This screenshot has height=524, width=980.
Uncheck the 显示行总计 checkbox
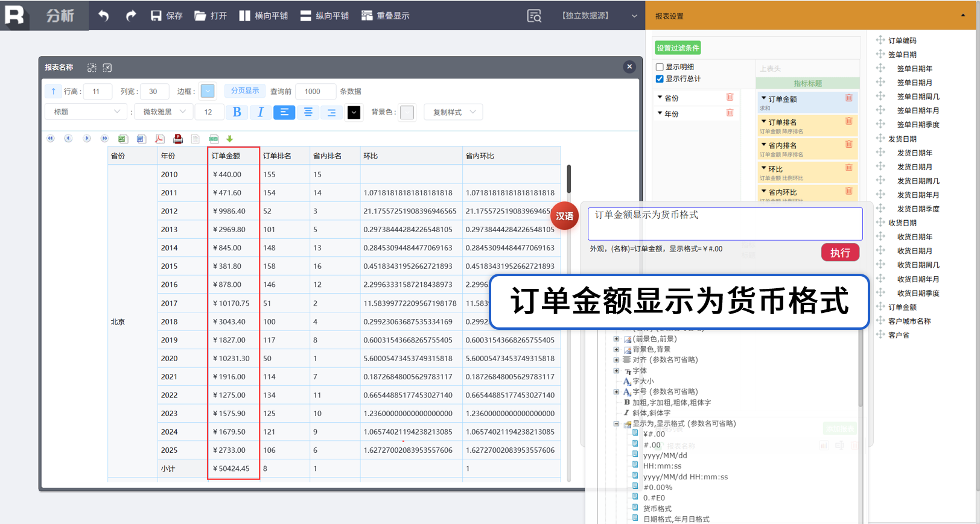point(660,79)
